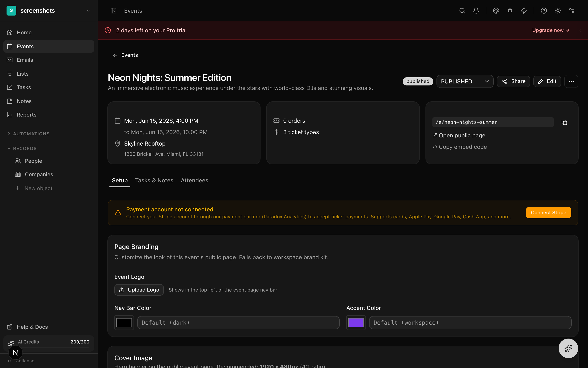
Task: Click the dollar icon next to ticket types
Action: point(276,132)
